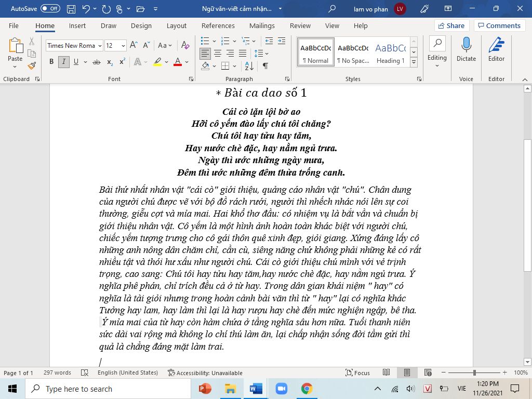
Task: Click the Cut scissors icon
Action: coord(32,41)
